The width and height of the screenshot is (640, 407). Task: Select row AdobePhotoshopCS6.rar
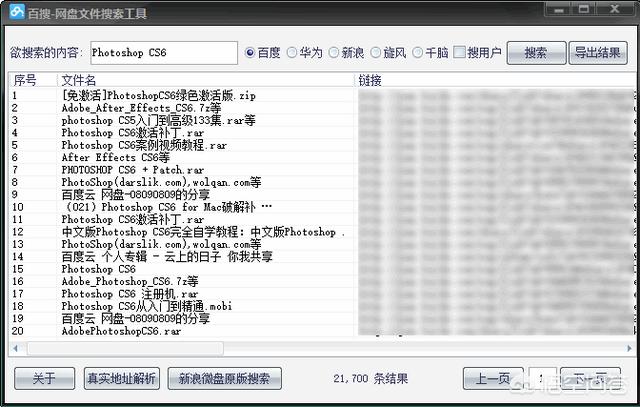(x=322, y=331)
